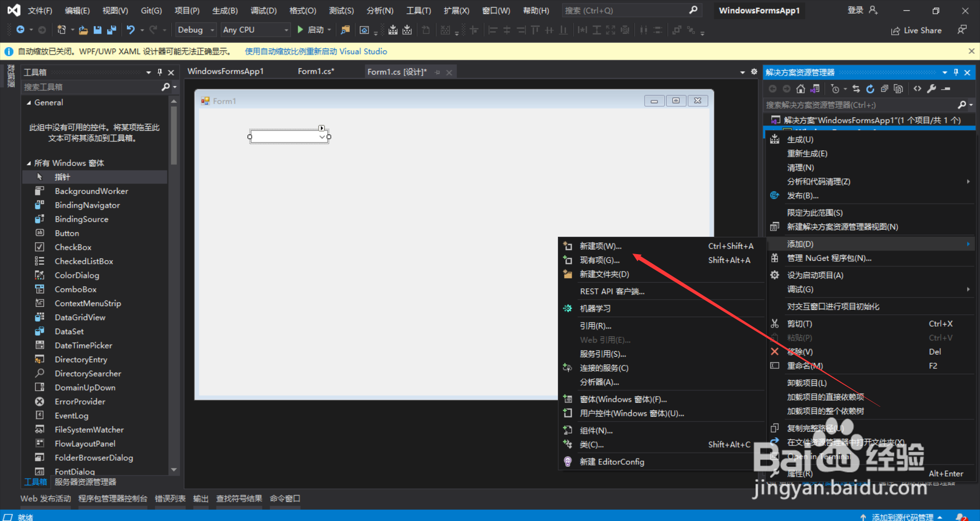Click the Live Share icon
The height and width of the screenshot is (521, 980).
coord(896,30)
